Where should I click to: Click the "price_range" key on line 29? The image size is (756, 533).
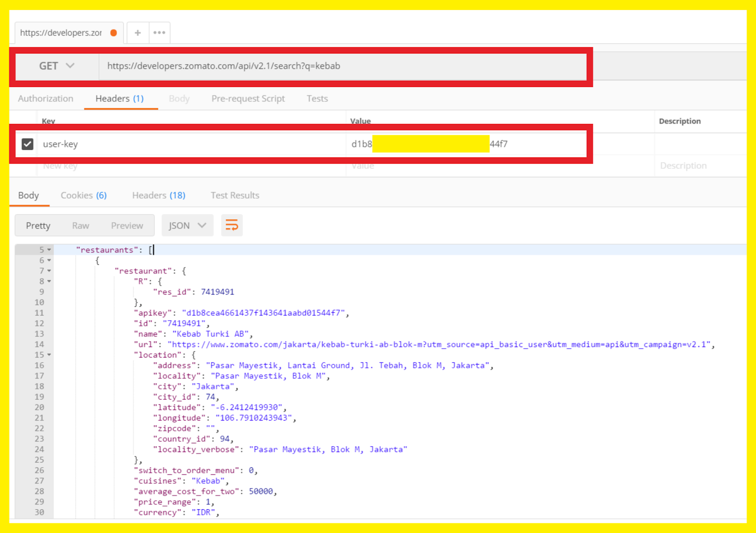pyautogui.click(x=165, y=502)
